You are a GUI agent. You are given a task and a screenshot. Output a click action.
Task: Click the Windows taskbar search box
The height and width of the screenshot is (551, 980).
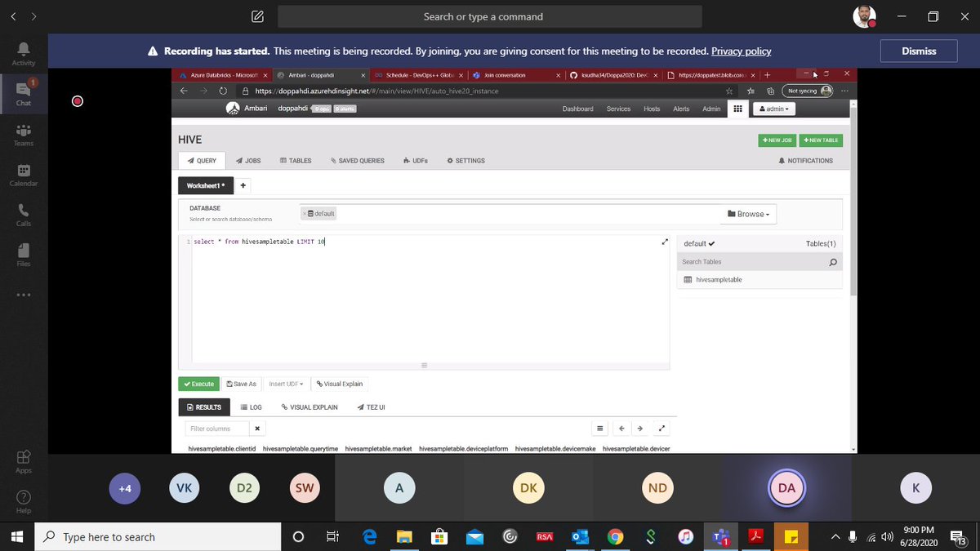tap(158, 537)
